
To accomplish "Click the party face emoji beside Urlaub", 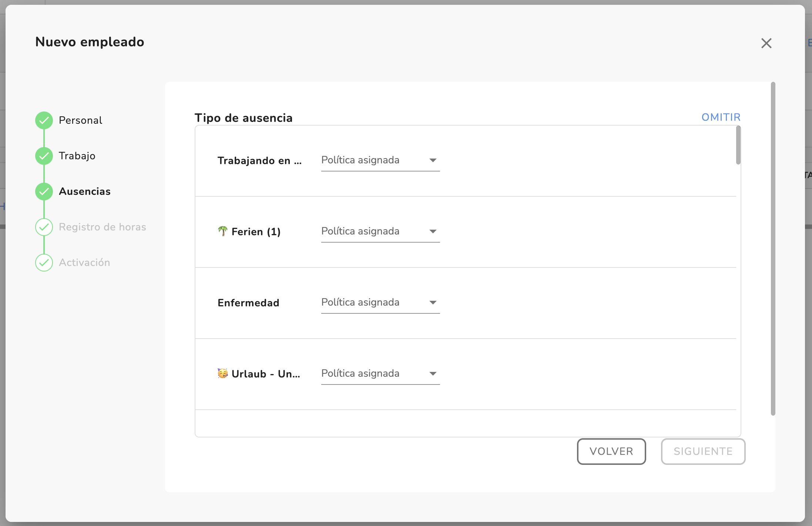I will coord(222,373).
